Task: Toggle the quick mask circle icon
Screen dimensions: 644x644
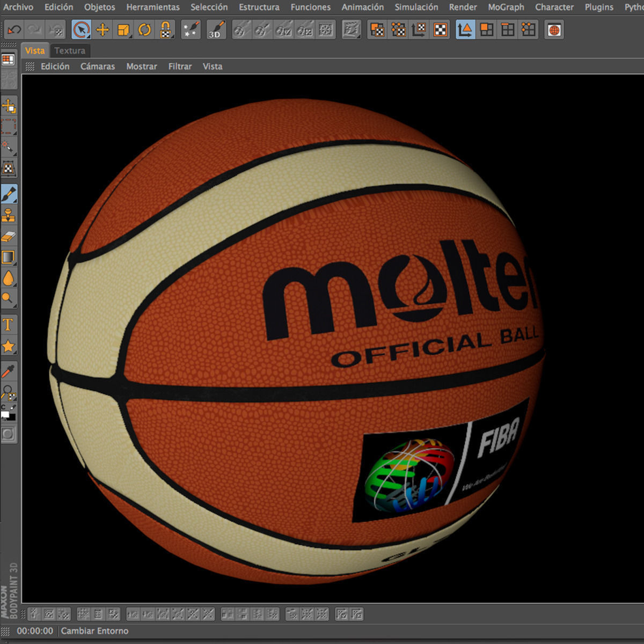Action: 8,434
